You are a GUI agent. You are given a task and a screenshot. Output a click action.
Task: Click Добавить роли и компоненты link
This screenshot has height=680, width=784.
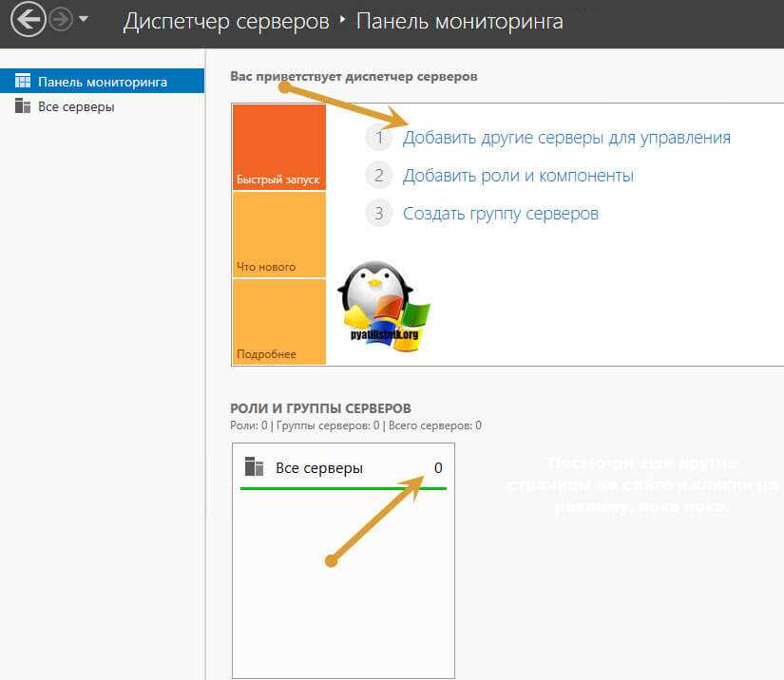pyautogui.click(x=518, y=176)
